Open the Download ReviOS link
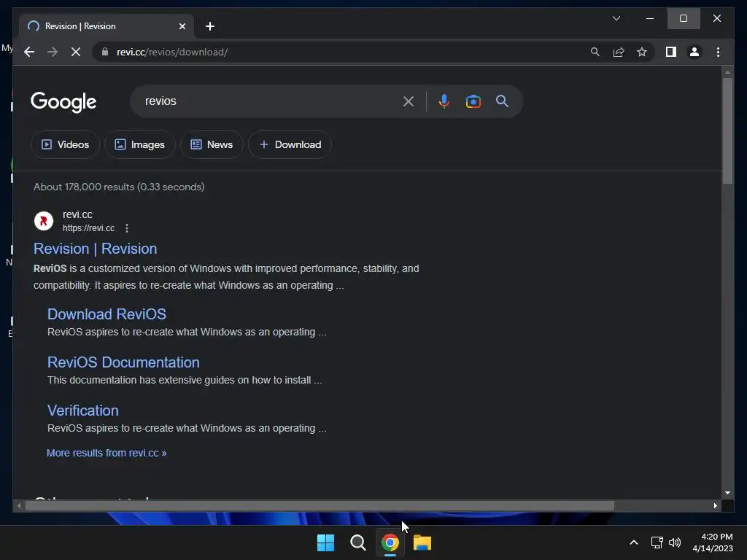This screenshot has height=560, width=747. pyautogui.click(x=107, y=314)
